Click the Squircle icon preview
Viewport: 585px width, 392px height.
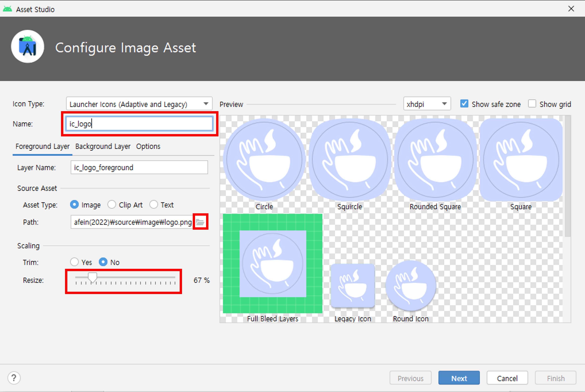point(350,160)
